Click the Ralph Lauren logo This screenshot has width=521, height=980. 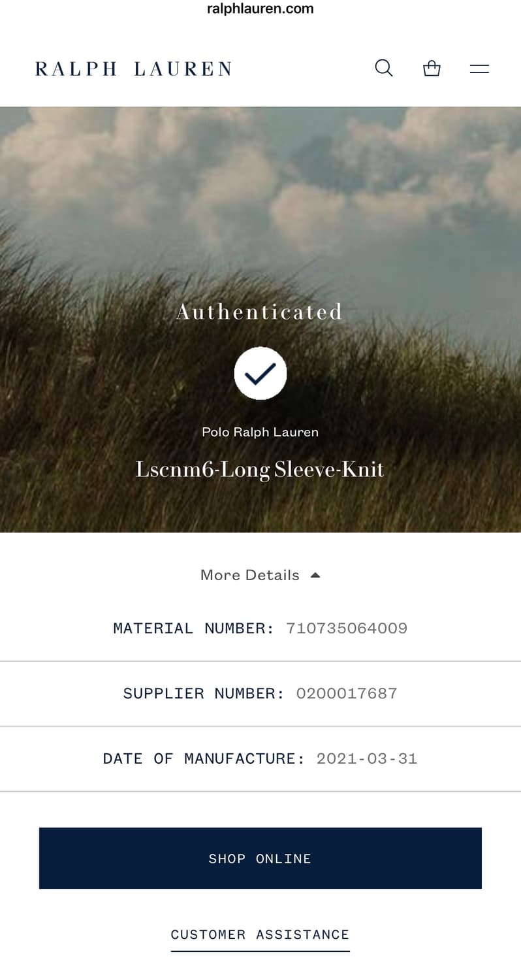133,69
